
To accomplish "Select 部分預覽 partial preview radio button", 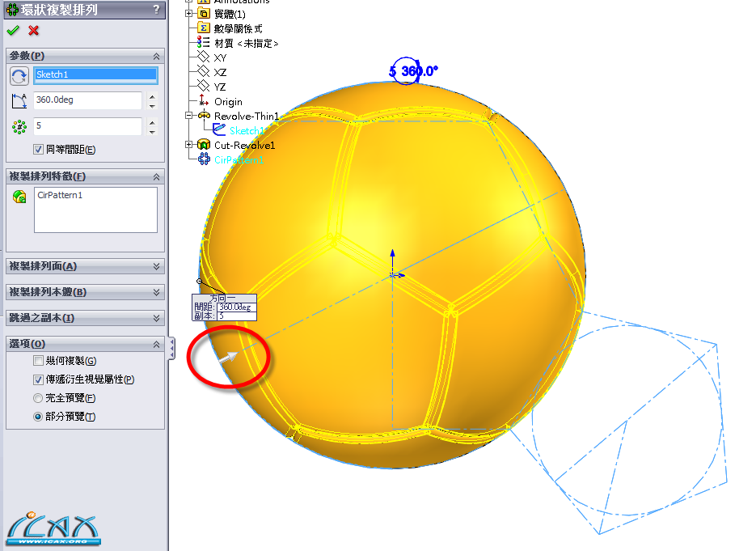I will [38, 417].
